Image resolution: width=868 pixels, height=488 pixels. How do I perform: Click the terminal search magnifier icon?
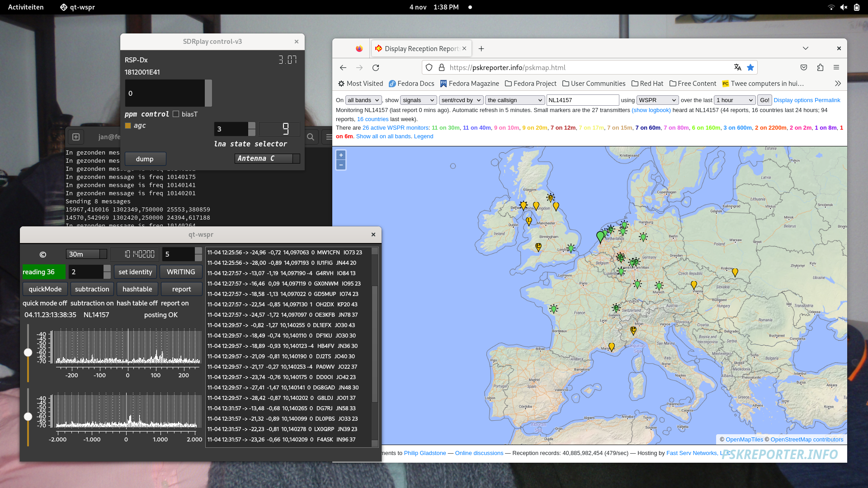[311, 137]
